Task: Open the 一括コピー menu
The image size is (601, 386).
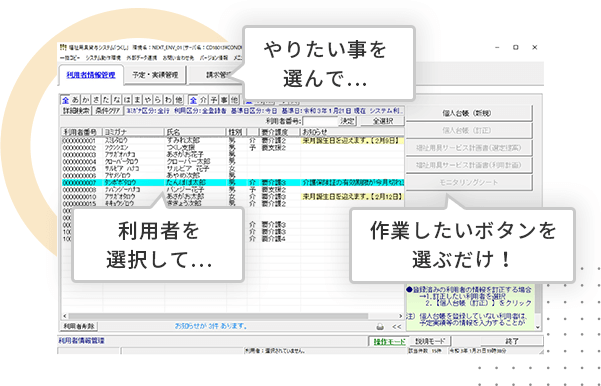Action: click(x=70, y=58)
